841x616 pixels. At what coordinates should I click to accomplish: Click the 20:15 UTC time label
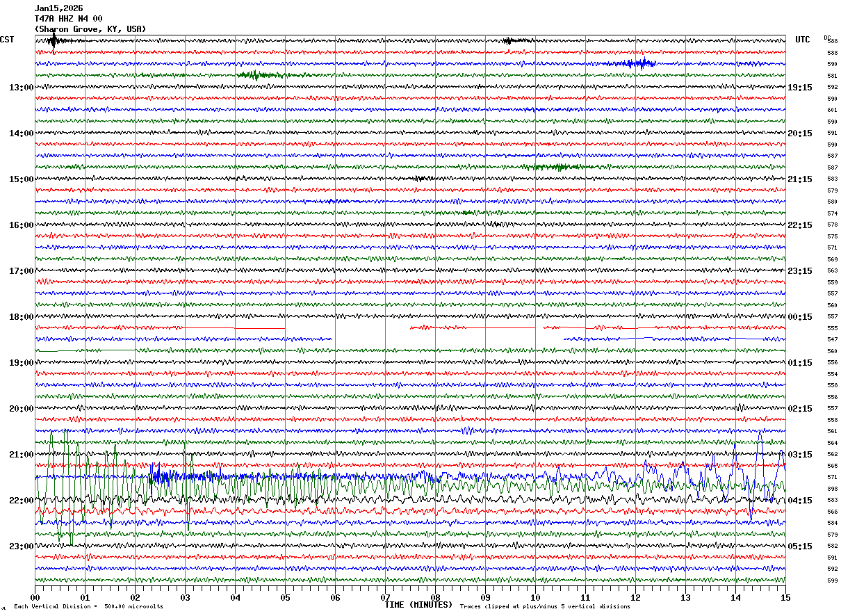(800, 133)
